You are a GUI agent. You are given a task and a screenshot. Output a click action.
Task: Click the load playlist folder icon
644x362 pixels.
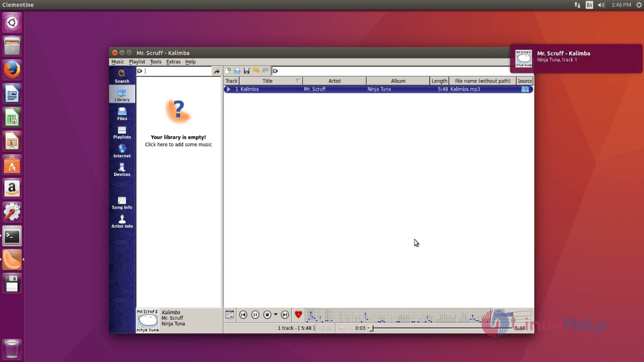237,71
